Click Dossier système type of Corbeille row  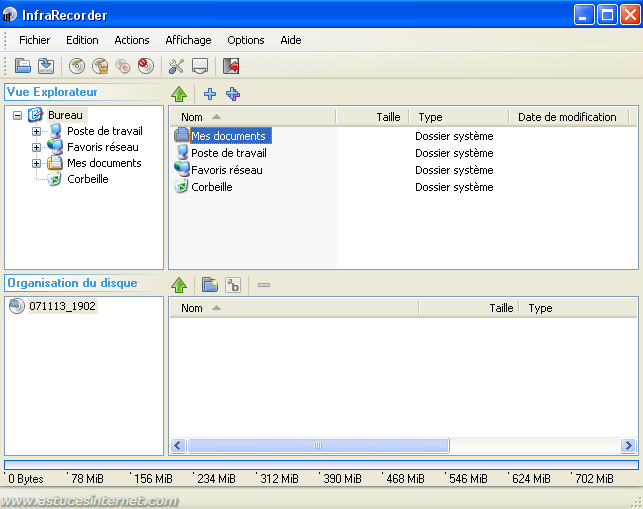454,187
